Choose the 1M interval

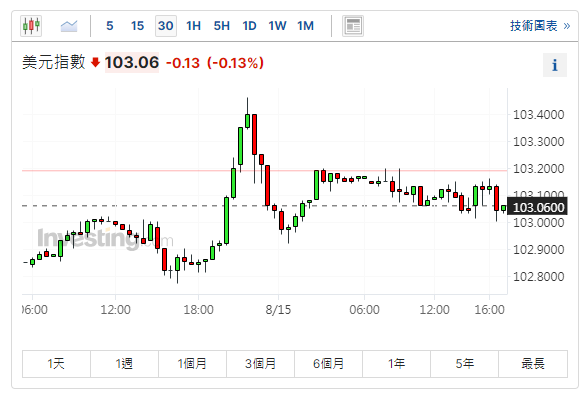click(x=305, y=26)
